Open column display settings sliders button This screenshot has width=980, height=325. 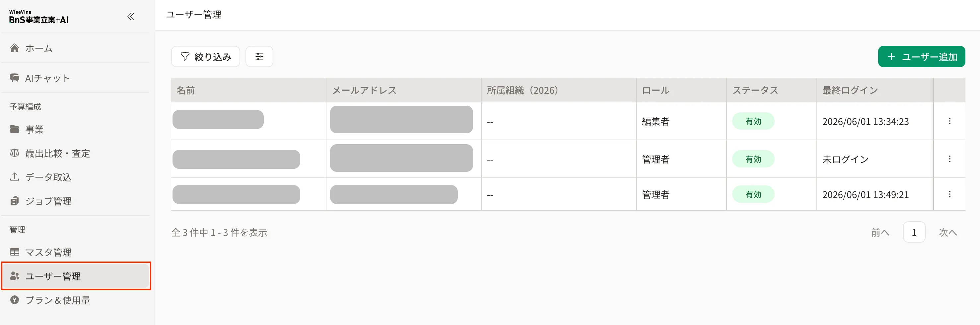tap(259, 56)
